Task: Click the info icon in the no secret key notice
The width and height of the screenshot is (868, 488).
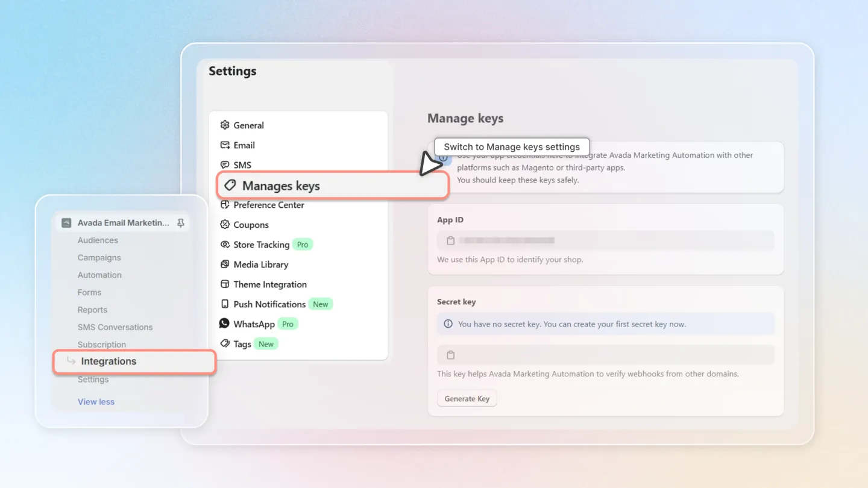Action: click(448, 324)
